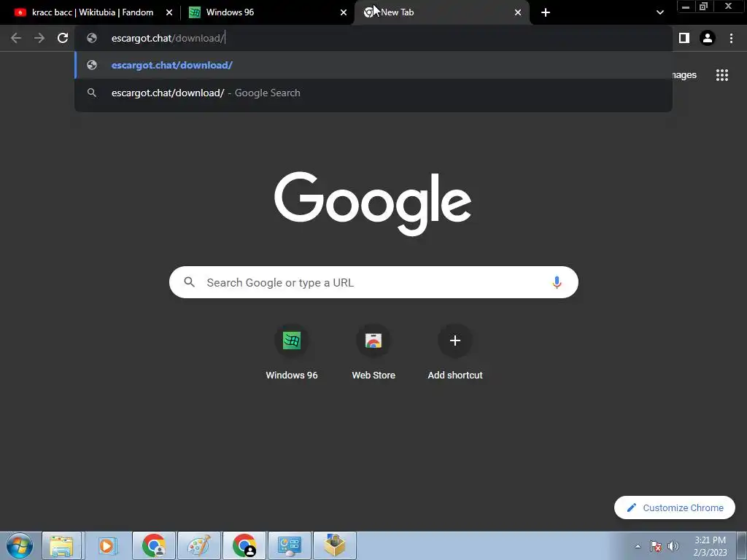Switch to the first Chrome taskbar window
Screen dimensions: 747x560
(x=153, y=545)
